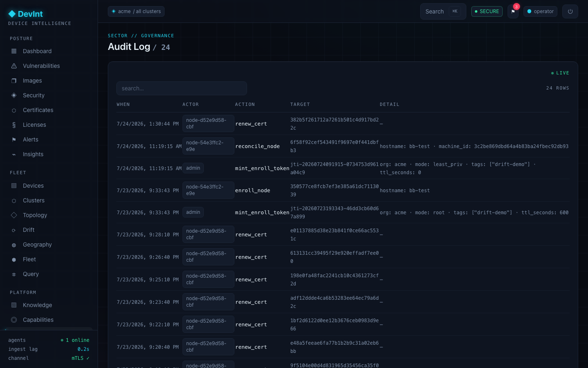Click the ACTION column header
Viewport: 588px width, 368px height.
[245, 105]
